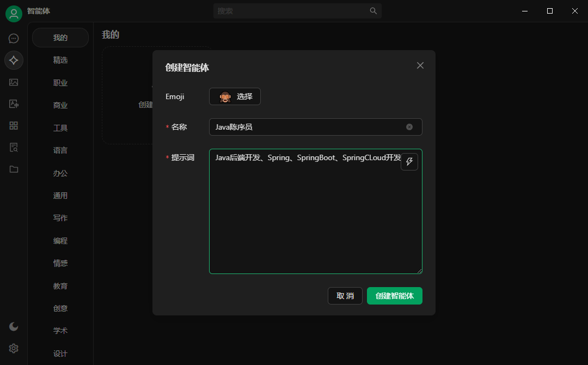Open the knowledge base search icon
This screenshot has height=365, width=588.
click(x=14, y=148)
